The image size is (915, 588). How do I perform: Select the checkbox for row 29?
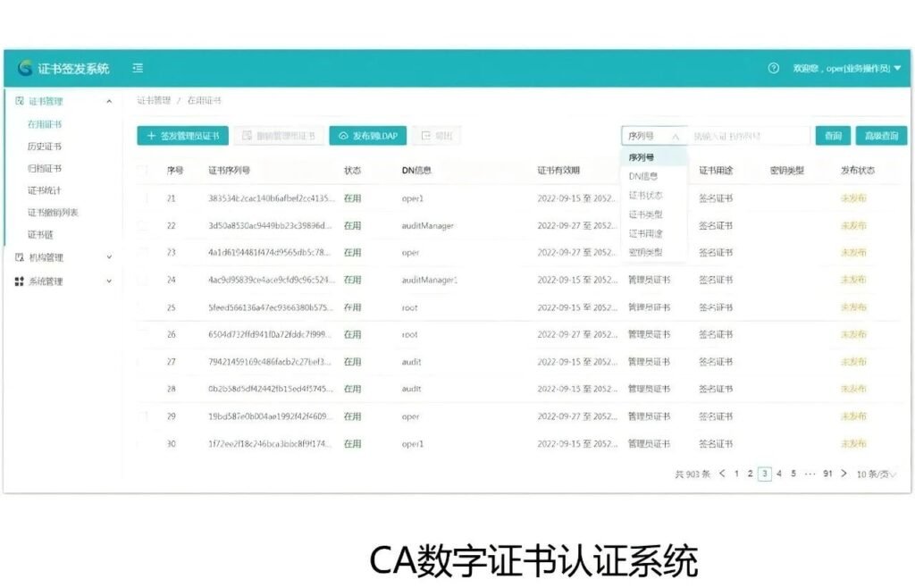point(142,416)
